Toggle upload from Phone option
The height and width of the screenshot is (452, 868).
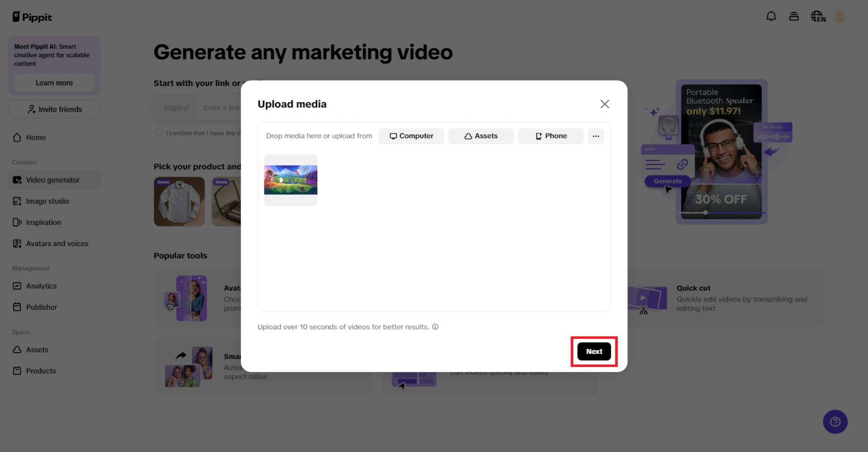pyautogui.click(x=550, y=136)
